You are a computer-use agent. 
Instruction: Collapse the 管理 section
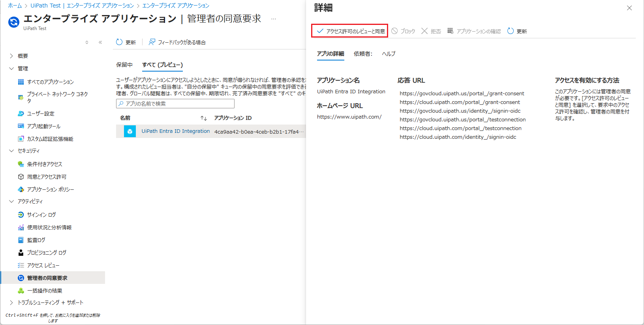pyautogui.click(x=11, y=68)
